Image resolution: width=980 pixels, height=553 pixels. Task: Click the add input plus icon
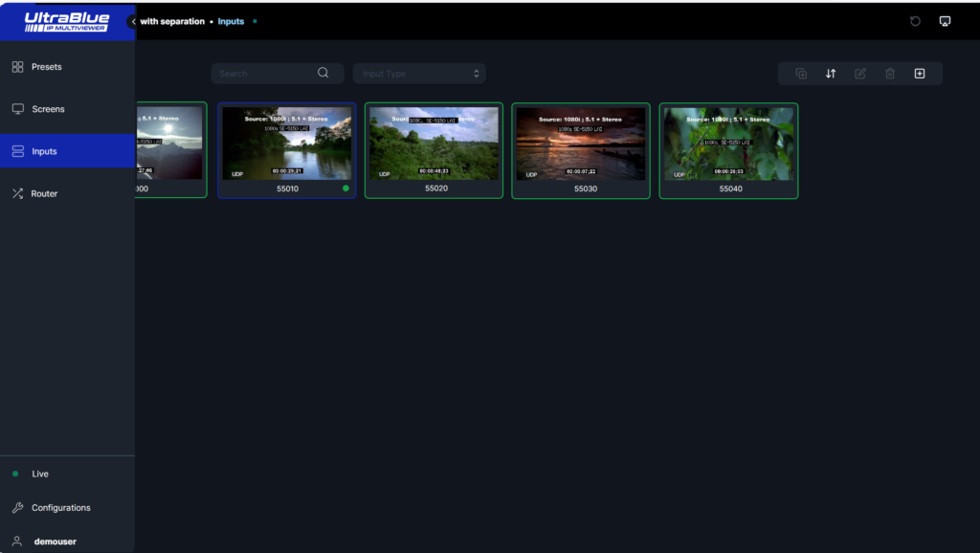(x=920, y=73)
